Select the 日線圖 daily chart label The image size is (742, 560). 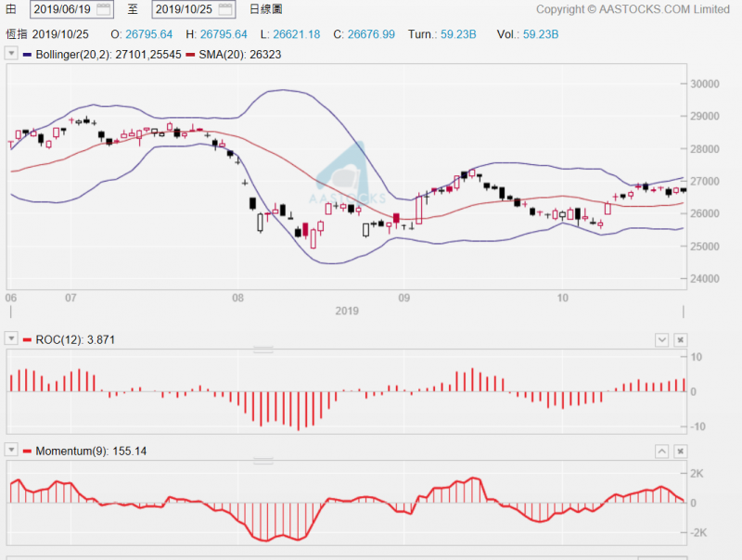pos(268,9)
